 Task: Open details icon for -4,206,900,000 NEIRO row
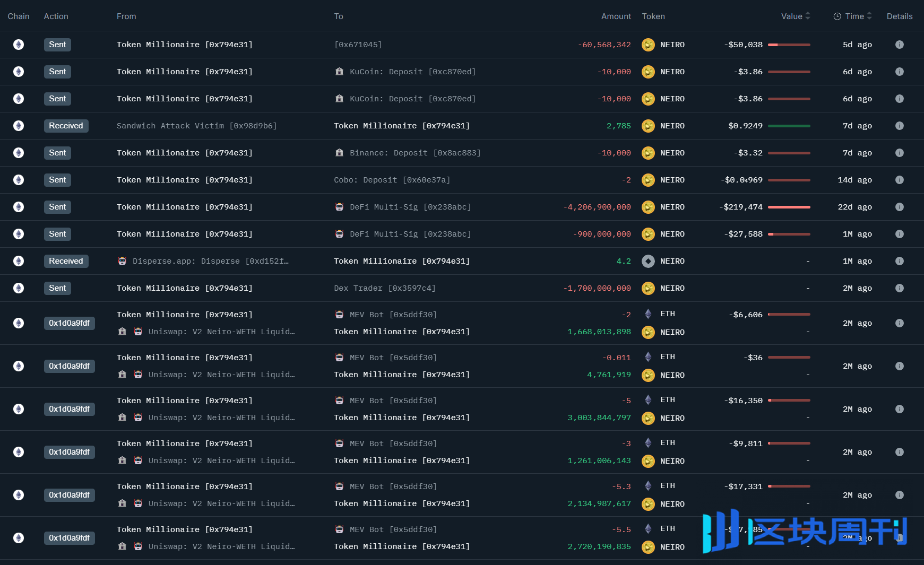(899, 207)
